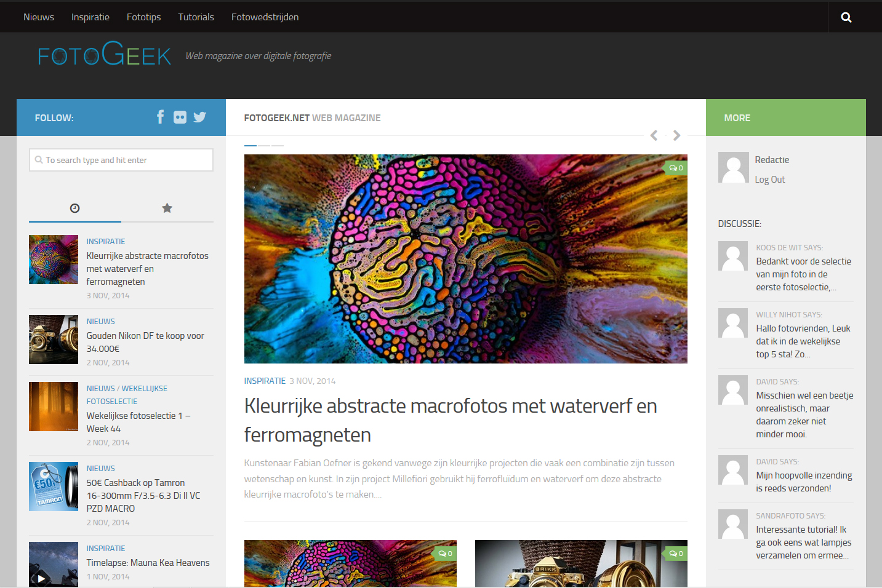Open NIEUWS label above Tamron cashback post
This screenshot has width=882, height=588.
[x=101, y=469]
